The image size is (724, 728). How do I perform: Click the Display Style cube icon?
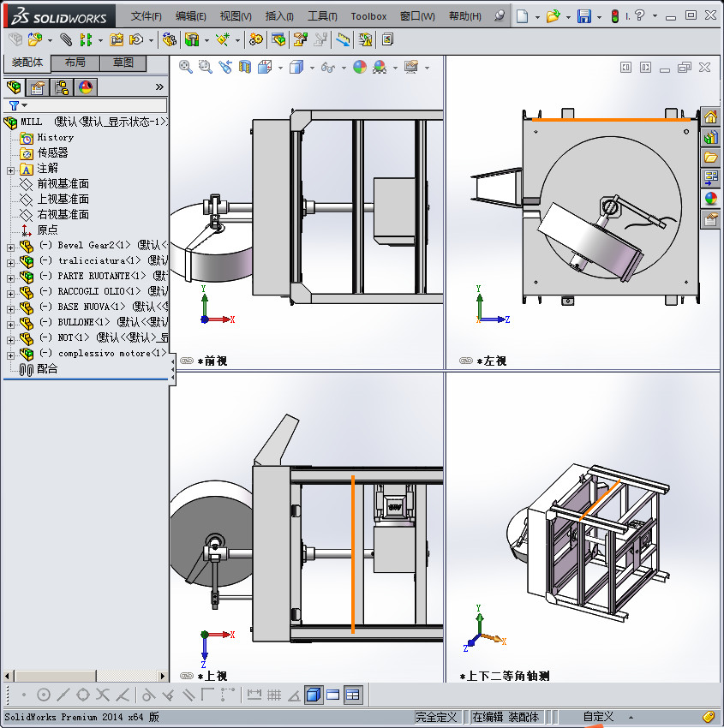(x=296, y=68)
